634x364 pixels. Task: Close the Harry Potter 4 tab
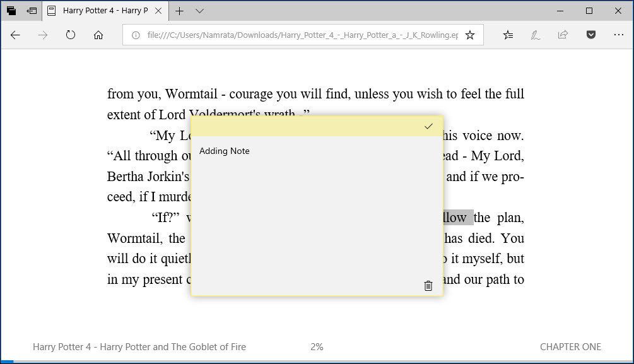(158, 11)
